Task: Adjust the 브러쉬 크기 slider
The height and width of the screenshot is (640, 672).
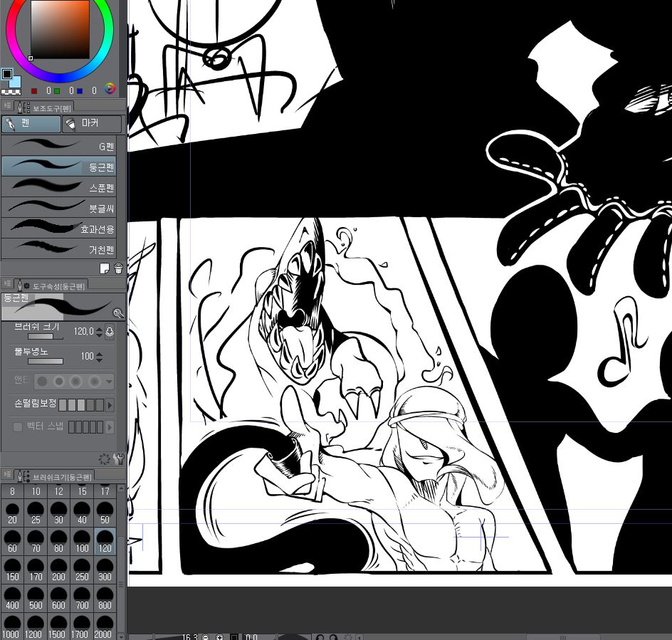Action: click(45, 337)
